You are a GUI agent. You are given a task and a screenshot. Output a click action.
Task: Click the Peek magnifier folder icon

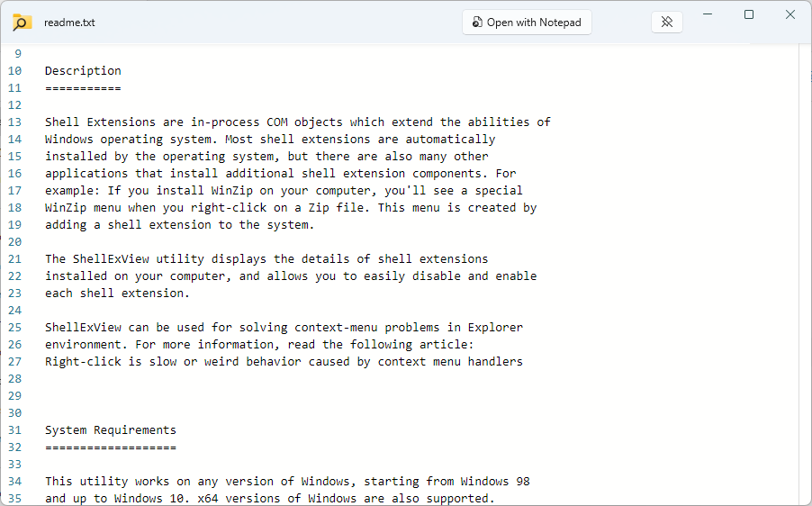click(x=22, y=23)
